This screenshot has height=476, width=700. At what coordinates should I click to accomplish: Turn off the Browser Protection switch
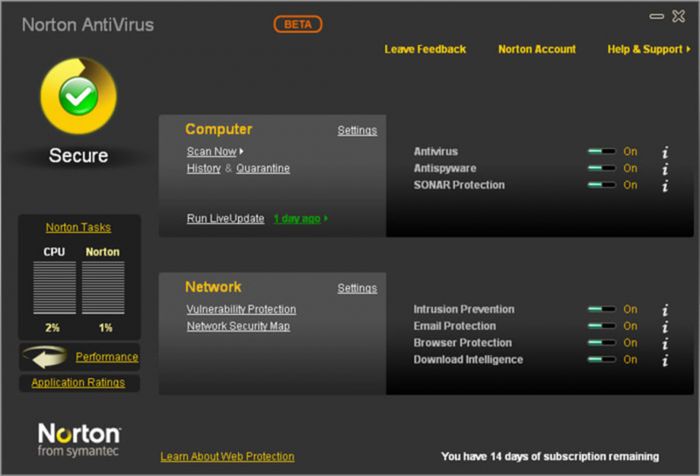pyautogui.click(x=601, y=343)
